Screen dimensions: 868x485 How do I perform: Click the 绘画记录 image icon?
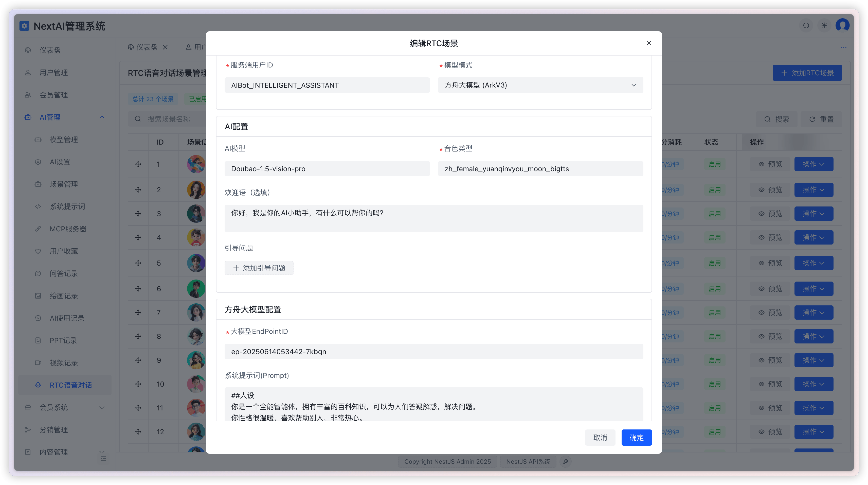tap(38, 296)
